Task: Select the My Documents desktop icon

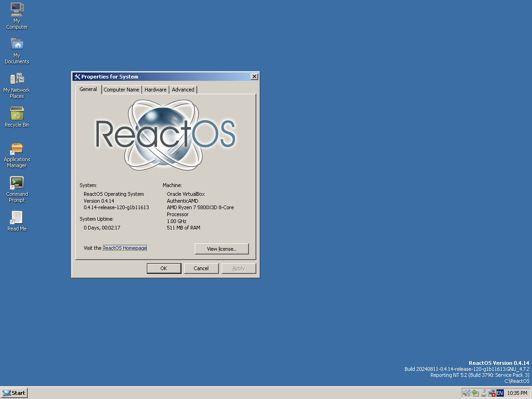Action: [17, 51]
